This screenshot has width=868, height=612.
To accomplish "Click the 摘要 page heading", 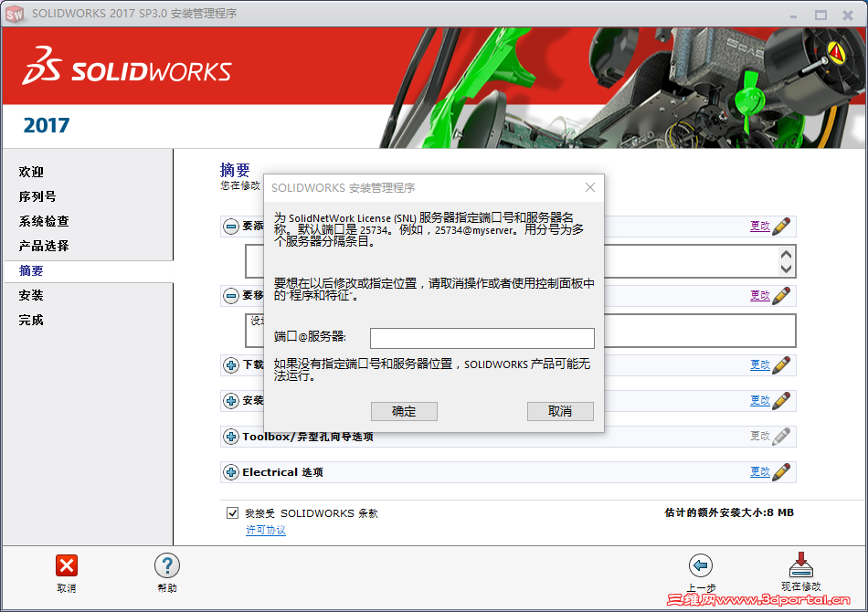I will click(235, 169).
